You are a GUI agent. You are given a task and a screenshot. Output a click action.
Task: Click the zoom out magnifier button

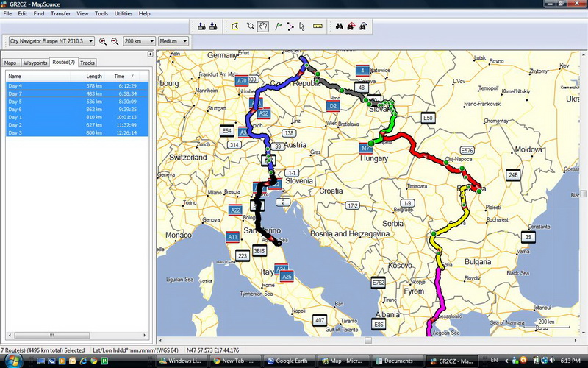[x=115, y=42]
